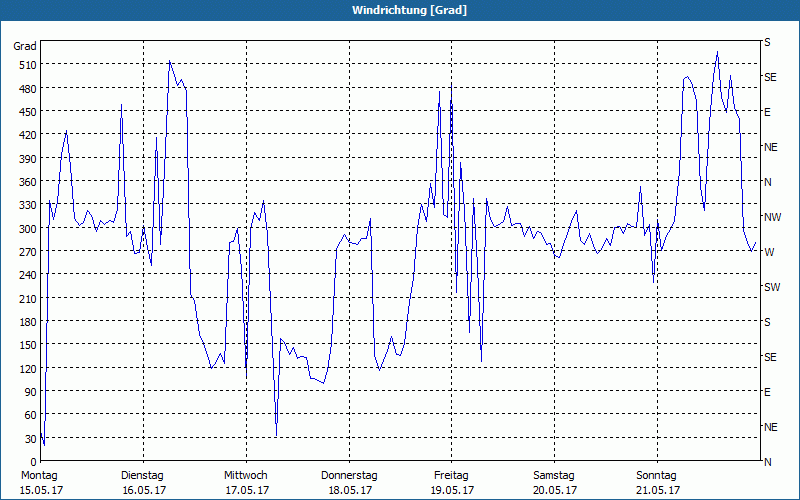Click the 'E' compass label level with 90
Viewport: 800px width, 500px height.
(767, 392)
